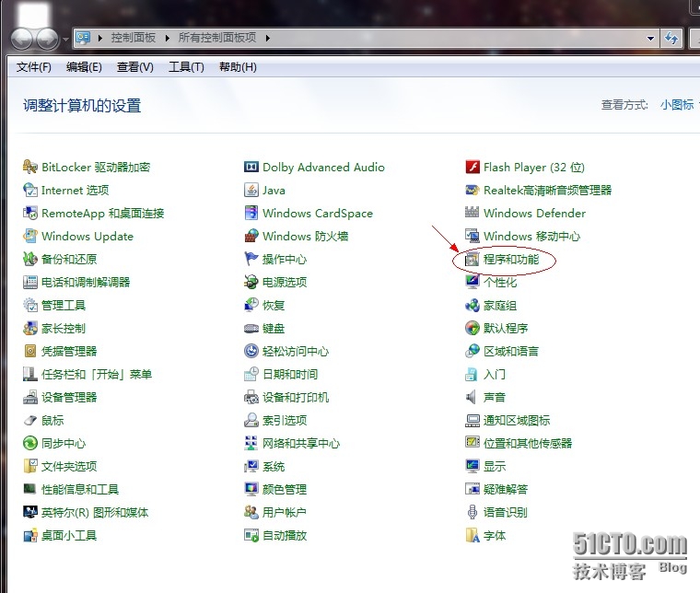Expand the arrow after 控制面板 in breadcrumb
The width and height of the screenshot is (700, 593).
(168, 38)
